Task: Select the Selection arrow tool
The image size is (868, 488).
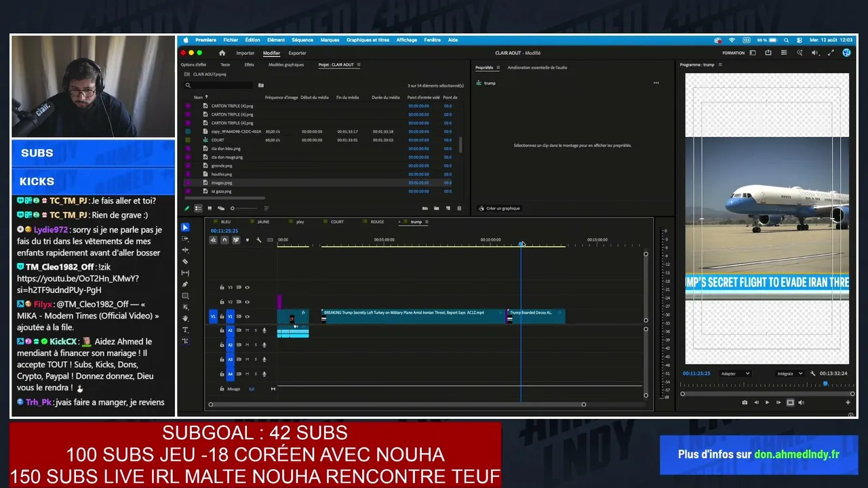Action: (185, 227)
